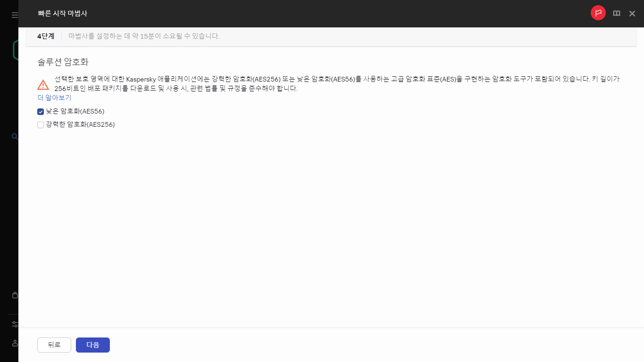Click the 뒤로 back button
This screenshot has height=362, width=644.
pos(54,345)
